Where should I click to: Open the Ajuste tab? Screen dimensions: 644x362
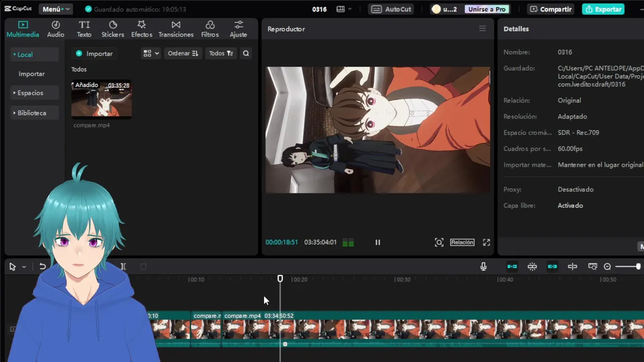[x=238, y=29]
